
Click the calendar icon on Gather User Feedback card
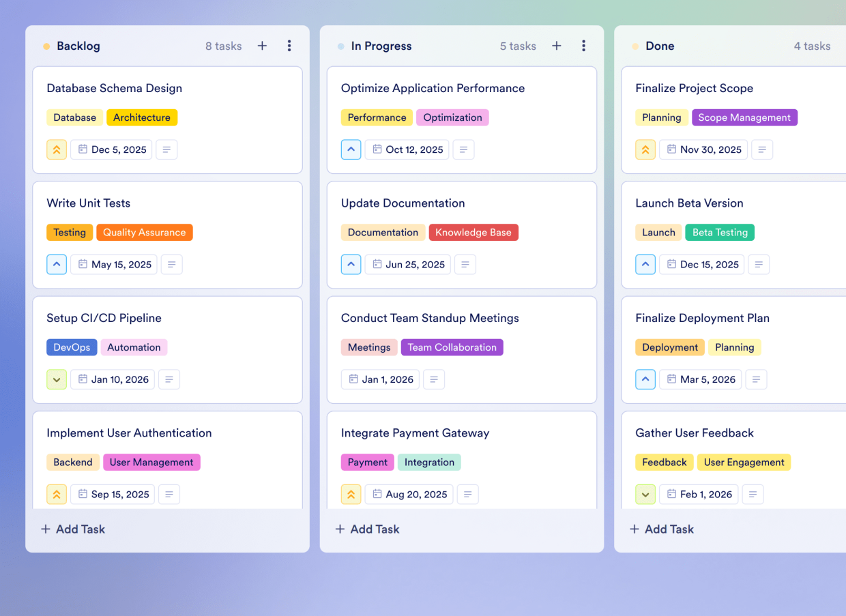pyautogui.click(x=671, y=494)
